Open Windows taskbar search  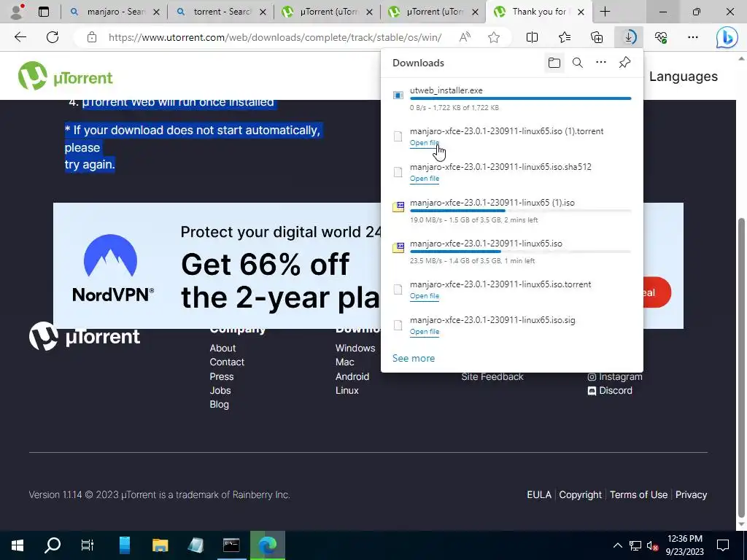pos(53,545)
